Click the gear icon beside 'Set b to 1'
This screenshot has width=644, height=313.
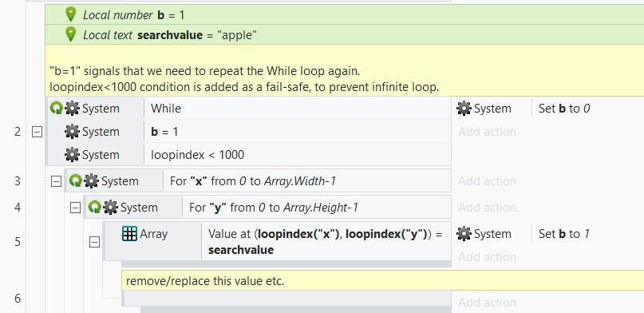pos(464,234)
